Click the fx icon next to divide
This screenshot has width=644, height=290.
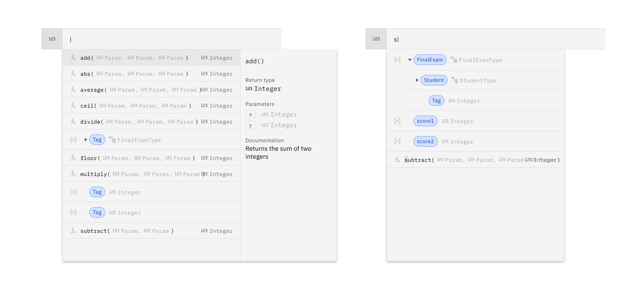(73, 122)
